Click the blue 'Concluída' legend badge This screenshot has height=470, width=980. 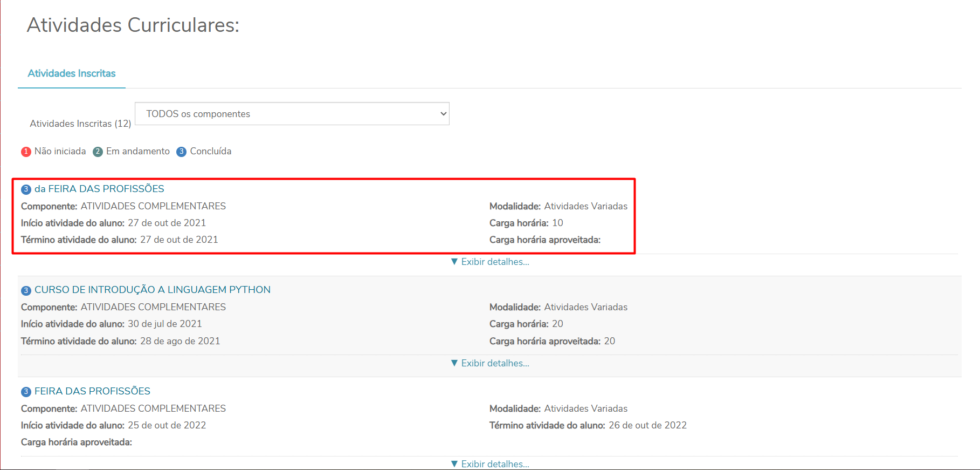click(182, 152)
